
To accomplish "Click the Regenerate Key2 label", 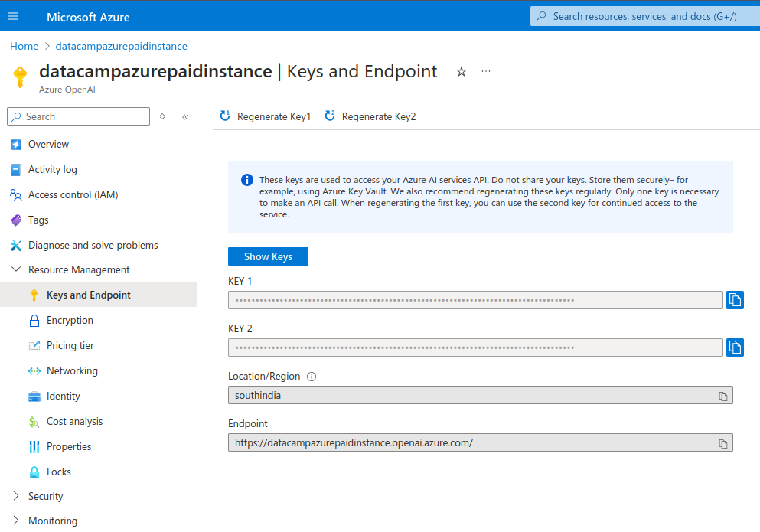I will (379, 117).
